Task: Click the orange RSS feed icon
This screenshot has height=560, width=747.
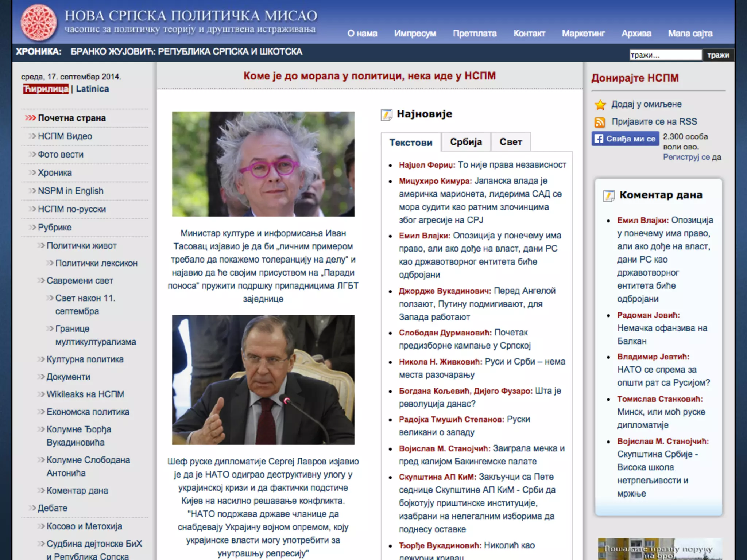Action: (x=600, y=122)
